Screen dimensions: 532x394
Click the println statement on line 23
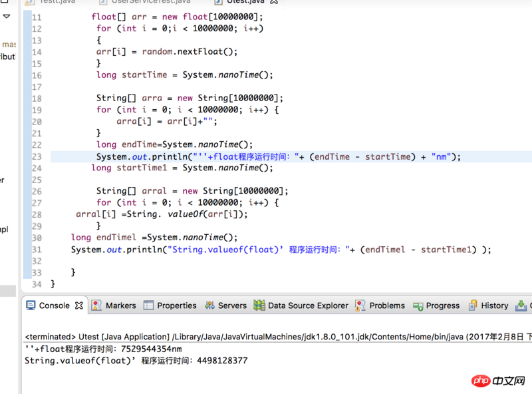278,156
